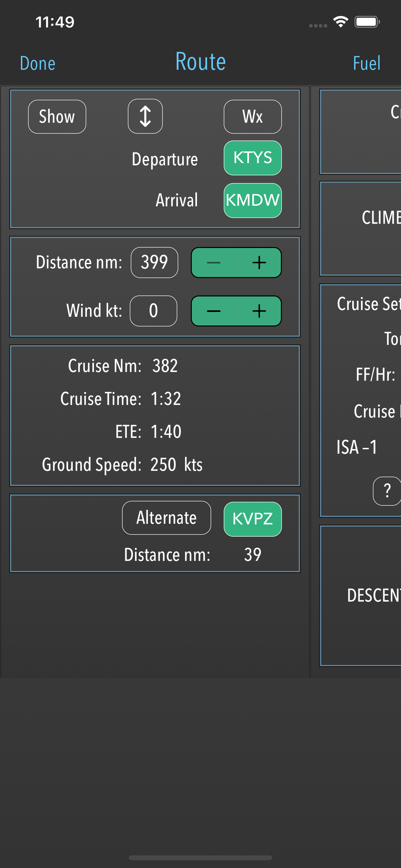Viewport: 401px width, 868px height.
Task: Select the KMDW arrival airport field
Action: [x=252, y=200]
